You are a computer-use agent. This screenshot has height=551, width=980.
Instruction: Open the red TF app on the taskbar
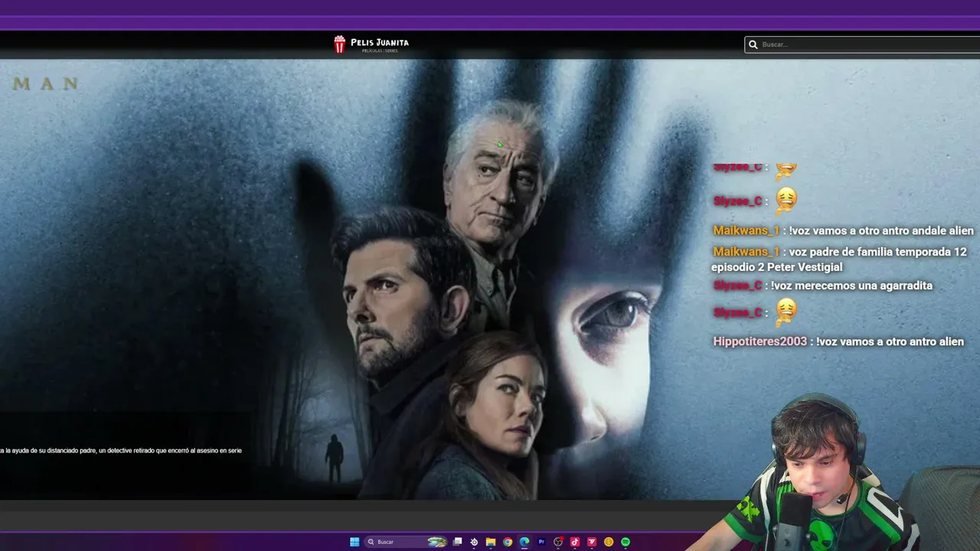(592, 542)
